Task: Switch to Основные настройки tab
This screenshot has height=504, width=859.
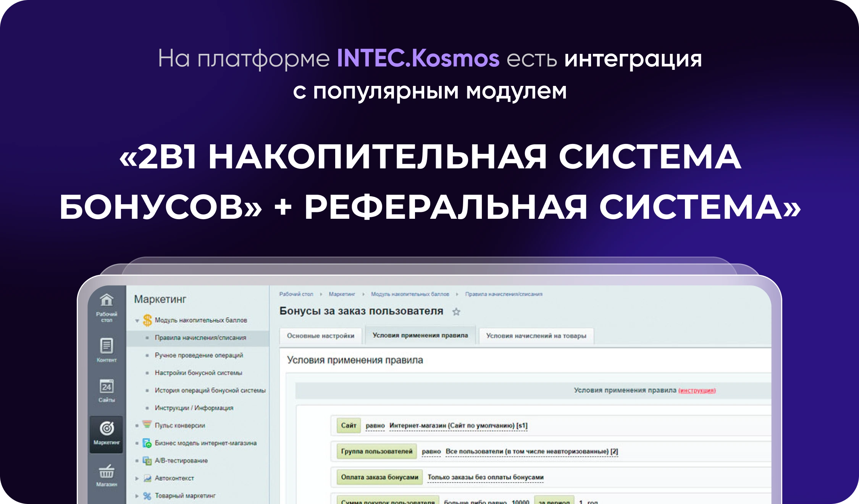Action: tap(321, 336)
